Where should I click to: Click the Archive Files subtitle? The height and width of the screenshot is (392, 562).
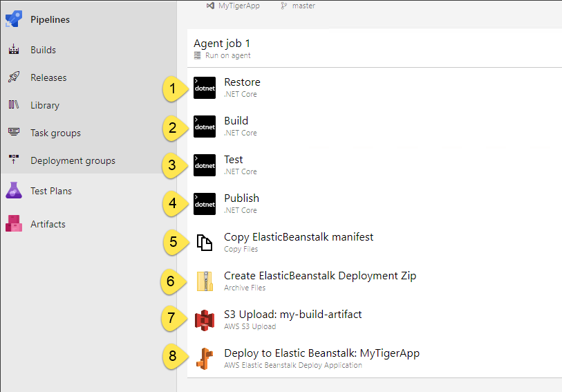[245, 288]
